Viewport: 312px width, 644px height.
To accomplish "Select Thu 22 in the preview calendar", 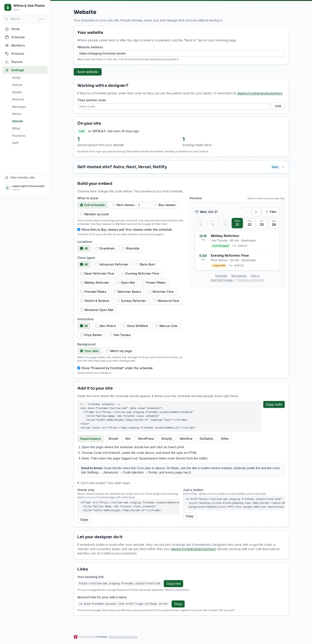I will [249, 223].
